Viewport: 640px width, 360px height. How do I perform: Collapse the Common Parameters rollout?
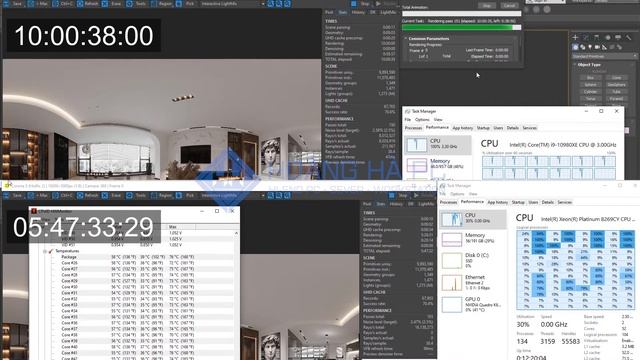429,38
